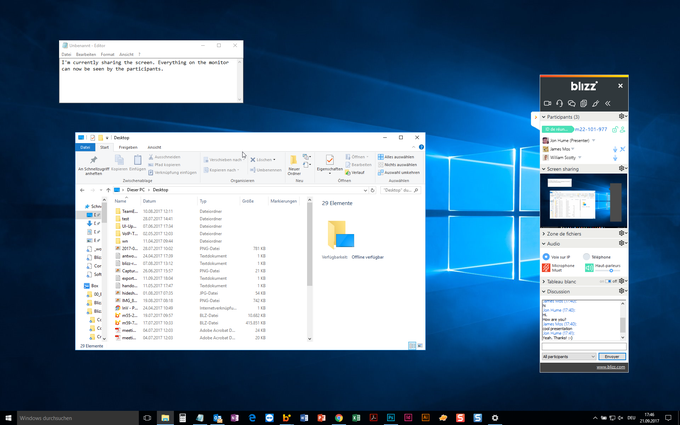Viewport: 680px width, 425px height.
Task: Open dropdown arrow next to Jon Hume (Presenter)
Action: click(593, 141)
